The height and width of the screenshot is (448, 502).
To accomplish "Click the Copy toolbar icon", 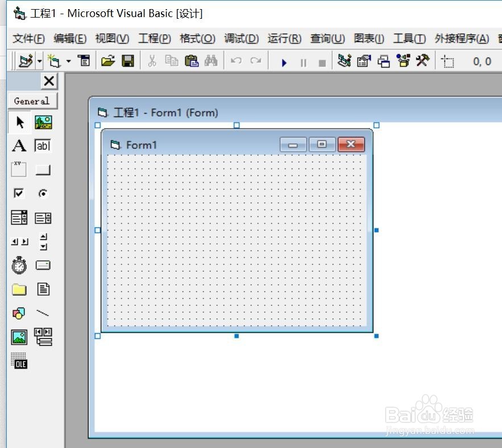I will click(x=172, y=60).
